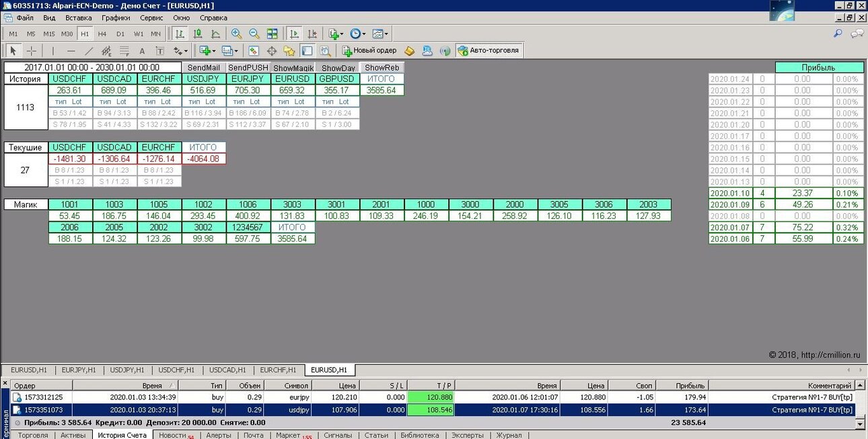Choose the Fibonacci retracement tool
The image size is (868, 439).
point(124,50)
